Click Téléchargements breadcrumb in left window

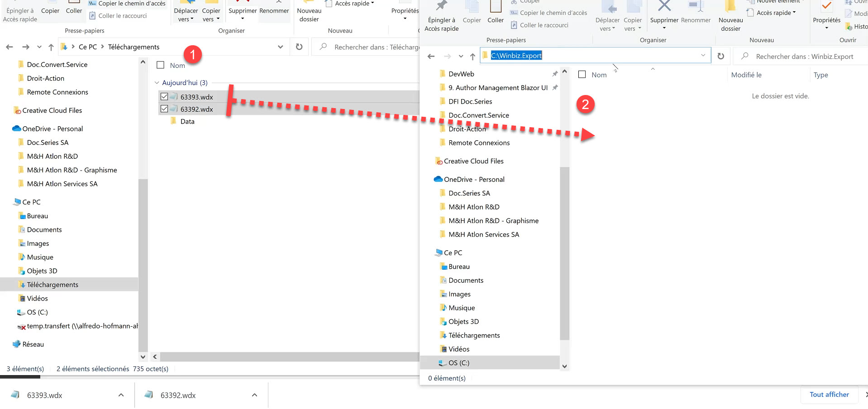[134, 47]
